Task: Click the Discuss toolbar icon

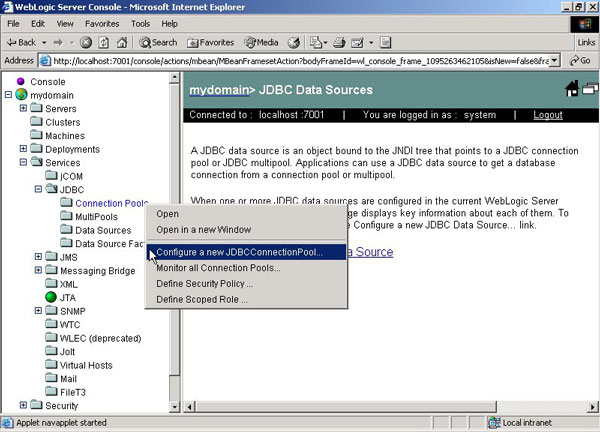Action: (x=385, y=42)
